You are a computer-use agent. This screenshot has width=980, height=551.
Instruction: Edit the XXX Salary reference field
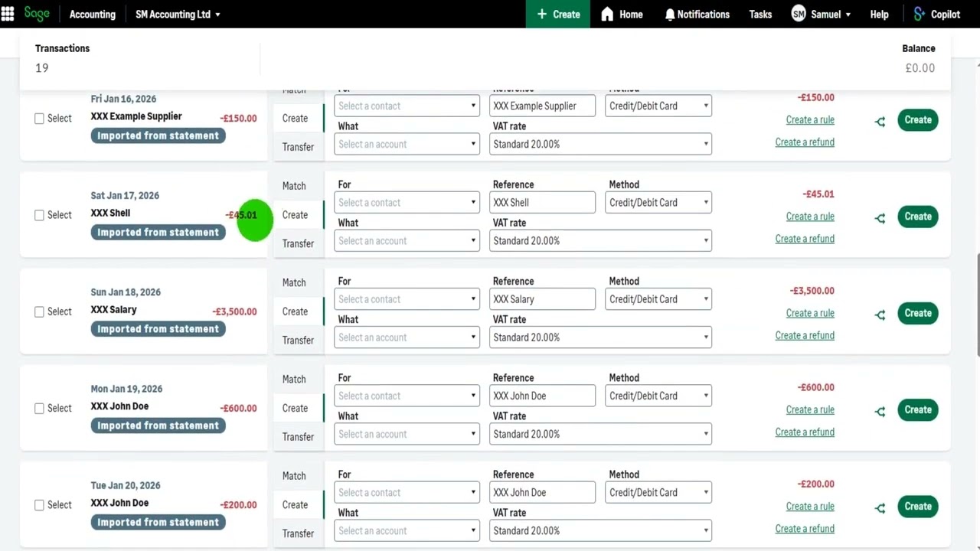tap(542, 298)
